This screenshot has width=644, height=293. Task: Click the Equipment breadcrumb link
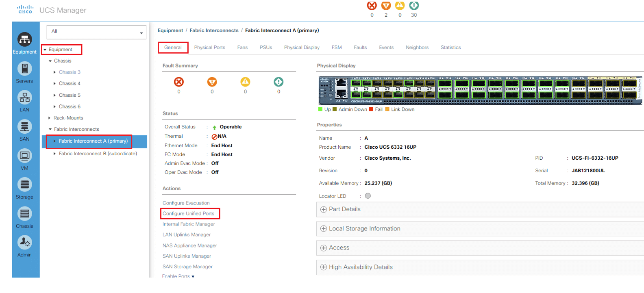pyautogui.click(x=170, y=30)
